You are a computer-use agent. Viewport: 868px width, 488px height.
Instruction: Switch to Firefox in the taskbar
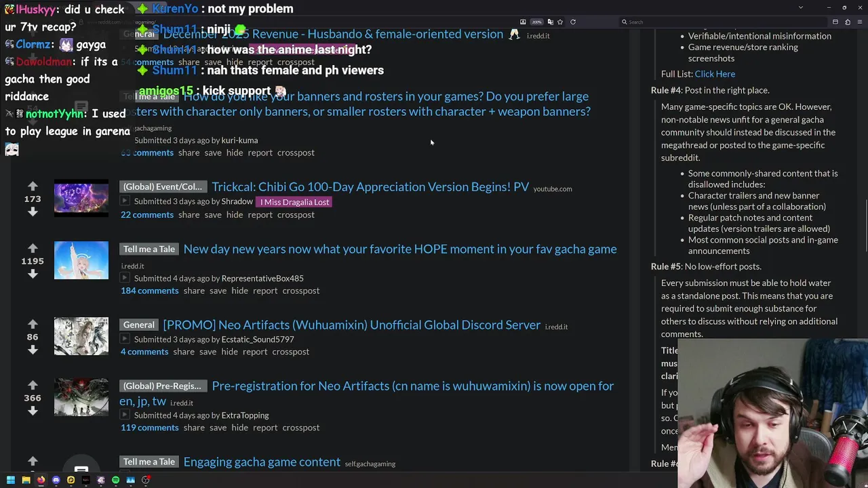point(41,480)
